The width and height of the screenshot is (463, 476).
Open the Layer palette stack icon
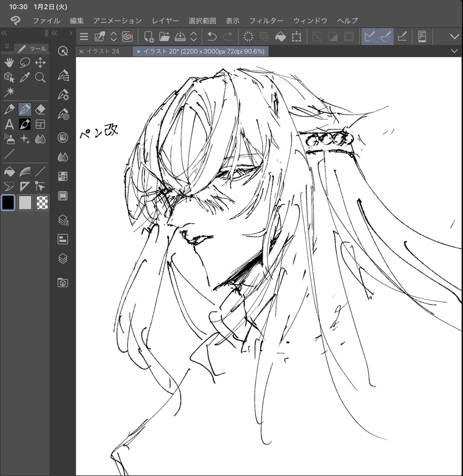(63, 259)
